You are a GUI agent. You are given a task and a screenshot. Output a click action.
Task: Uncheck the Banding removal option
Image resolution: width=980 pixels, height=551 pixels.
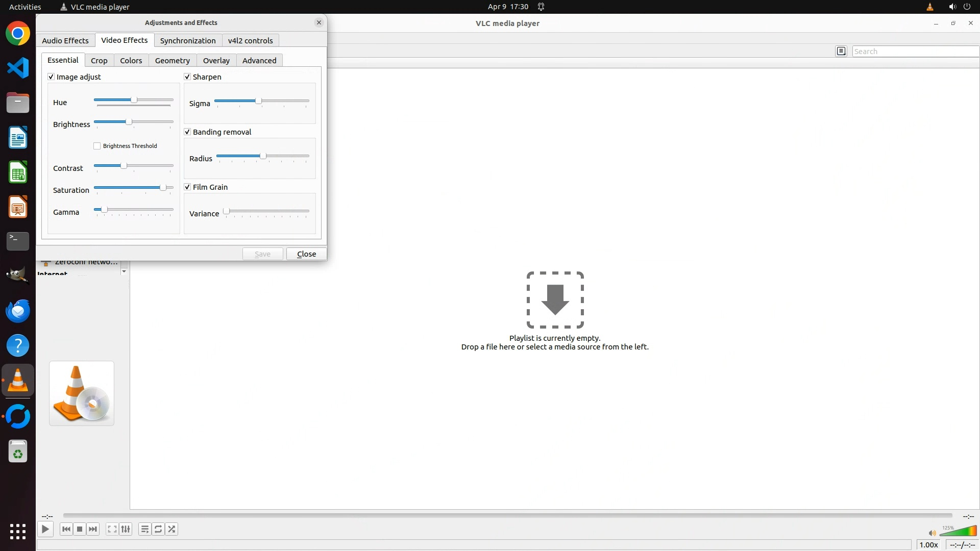pyautogui.click(x=187, y=132)
